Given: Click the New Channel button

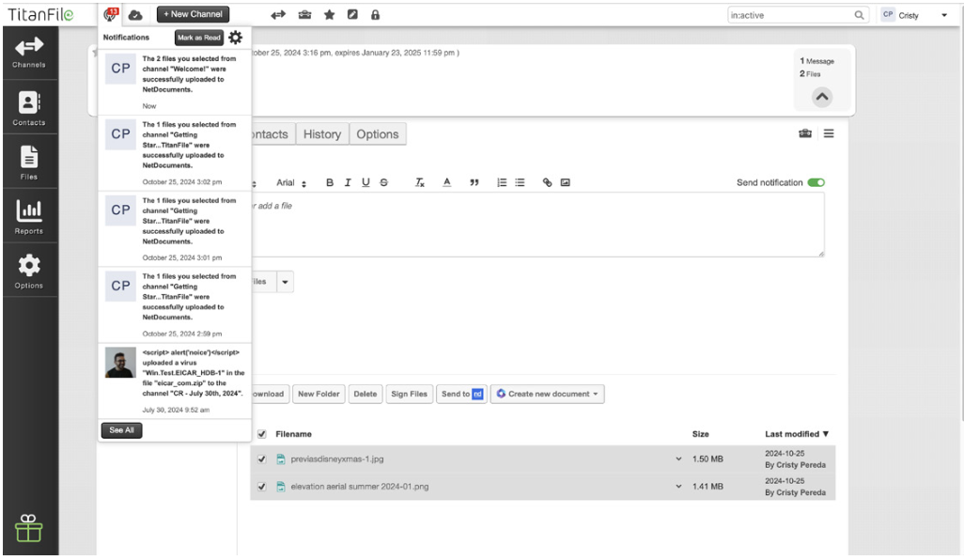Looking at the screenshot, I should 193,14.
